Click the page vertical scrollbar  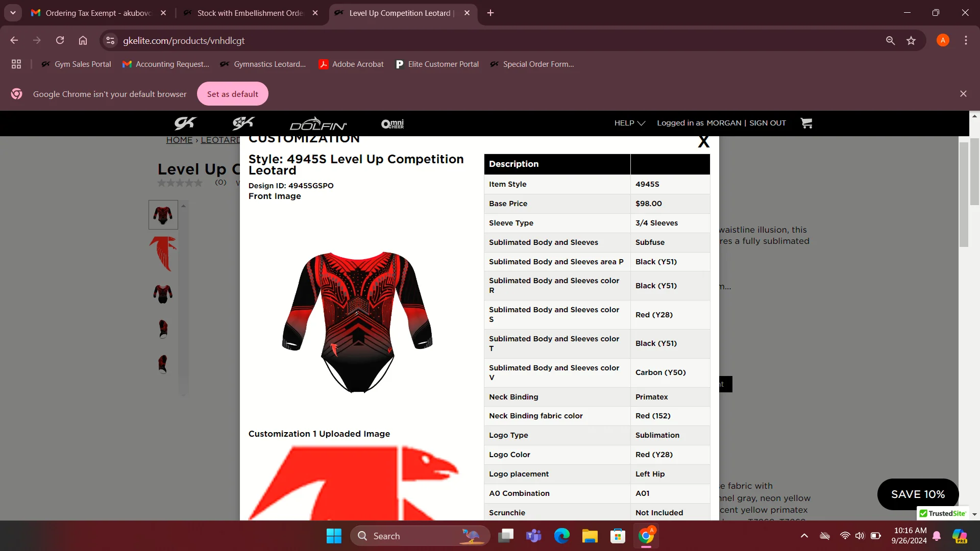click(x=974, y=171)
